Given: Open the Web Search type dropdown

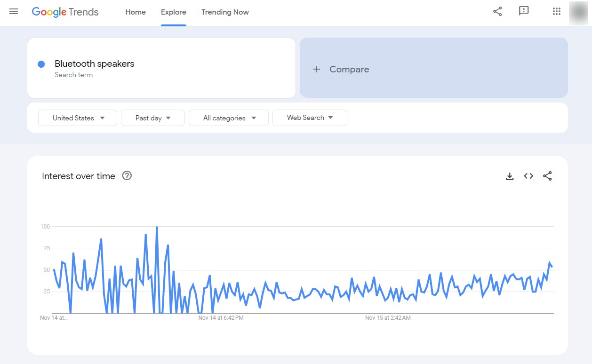Looking at the screenshot, I should tap(310, 118).
